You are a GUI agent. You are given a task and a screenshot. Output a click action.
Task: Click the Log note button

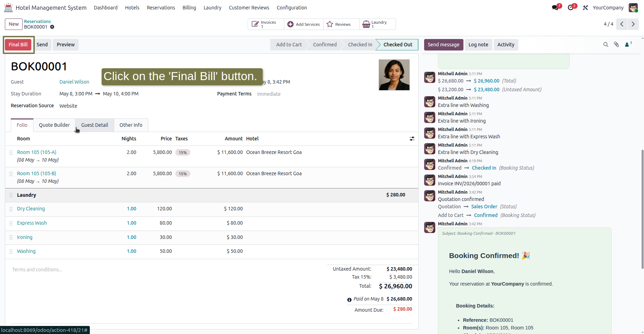pos(478,45)
